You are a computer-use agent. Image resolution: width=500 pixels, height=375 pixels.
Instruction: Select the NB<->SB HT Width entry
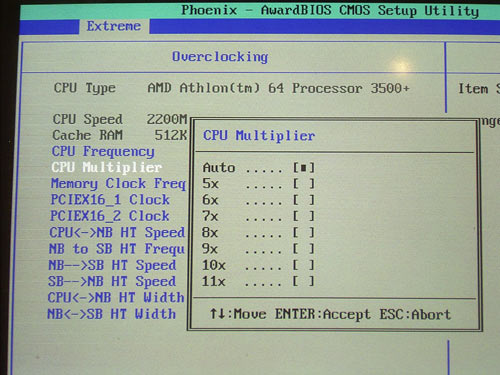pos(112,314)
